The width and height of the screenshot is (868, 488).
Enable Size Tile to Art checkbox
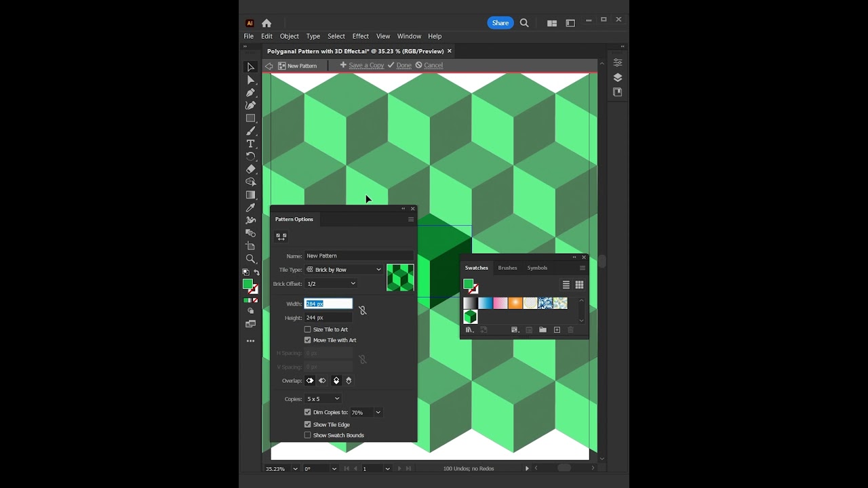pos(308,329)
